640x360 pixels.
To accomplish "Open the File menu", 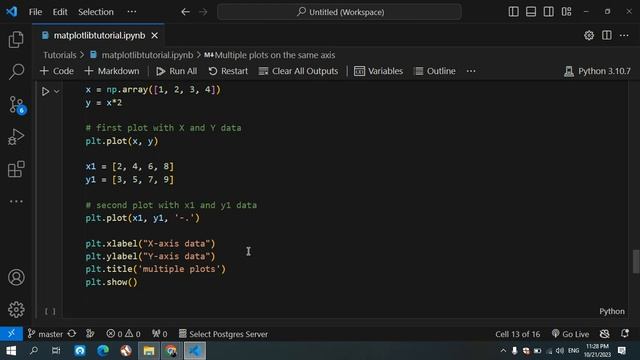I will 35,12.
